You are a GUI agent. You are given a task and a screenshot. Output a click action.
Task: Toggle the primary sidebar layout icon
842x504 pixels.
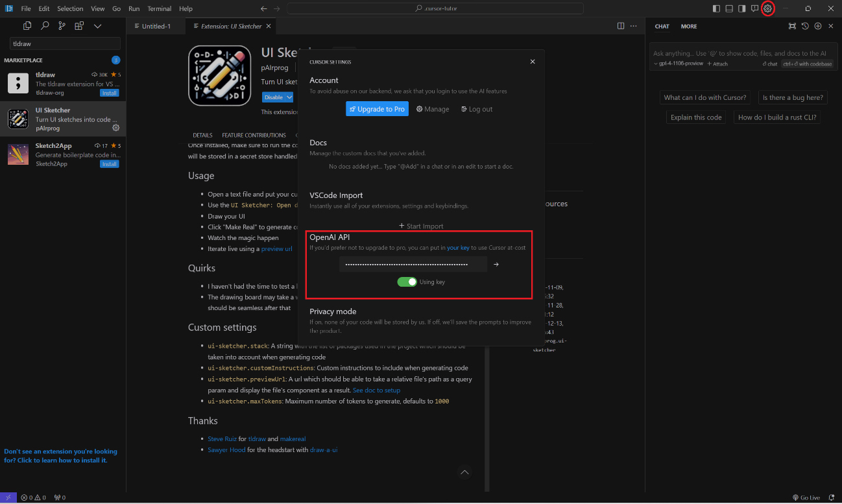pyautogui.click(x=716, y=8)
